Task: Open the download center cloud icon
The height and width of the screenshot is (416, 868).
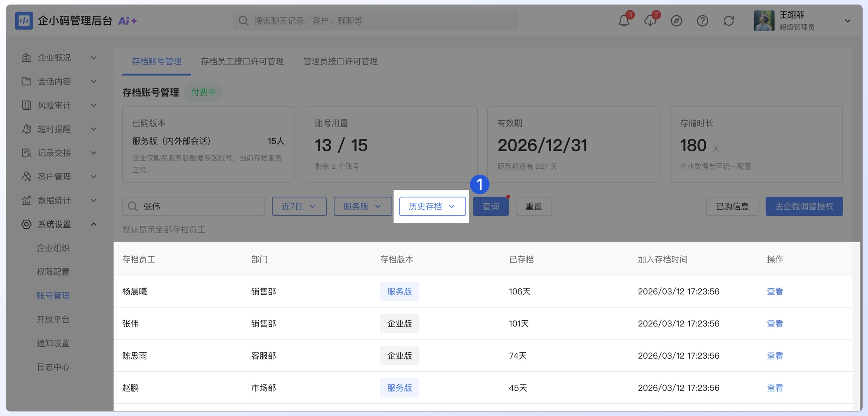Action: 650,21
